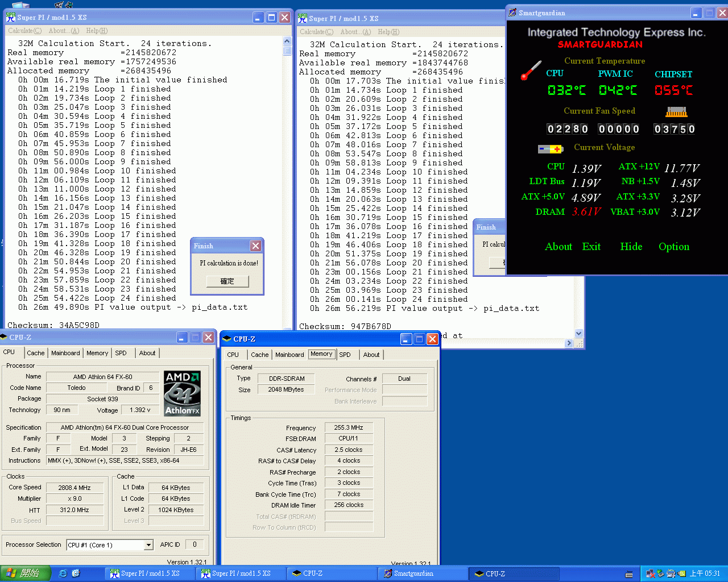The height and width of the screenshot is (582, 728).
Task: Click the scroll-right arrow in the right Super PI window
Action: [569, 343]
